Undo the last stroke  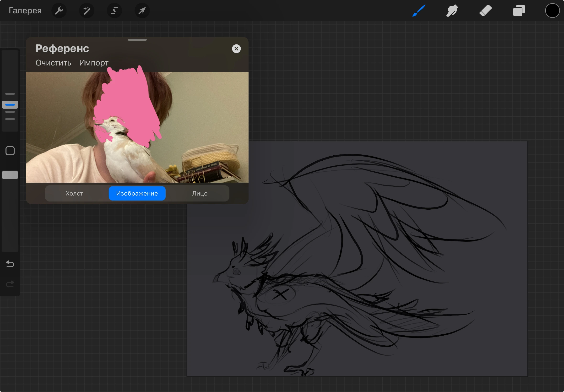[x=10, y=264]
